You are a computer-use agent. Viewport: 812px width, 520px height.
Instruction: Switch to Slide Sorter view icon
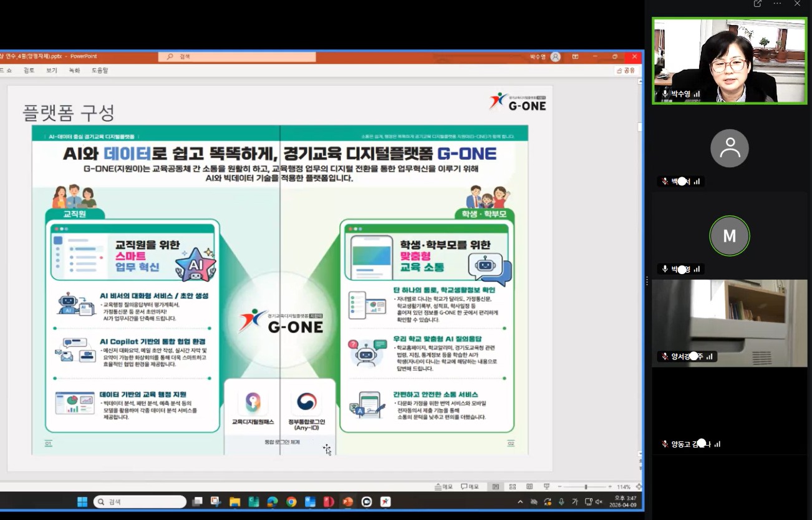(x=513, y=487)
